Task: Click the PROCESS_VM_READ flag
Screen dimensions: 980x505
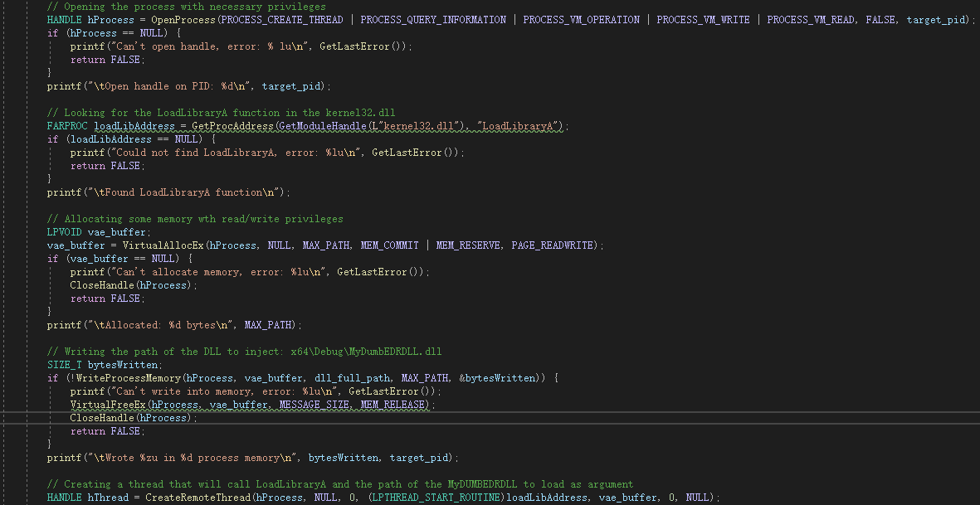Action: [811, 19]
